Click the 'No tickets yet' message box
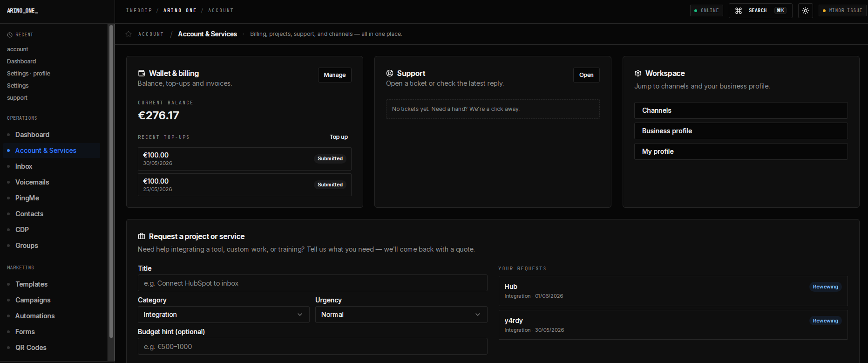868x363 pixels. 493,109
